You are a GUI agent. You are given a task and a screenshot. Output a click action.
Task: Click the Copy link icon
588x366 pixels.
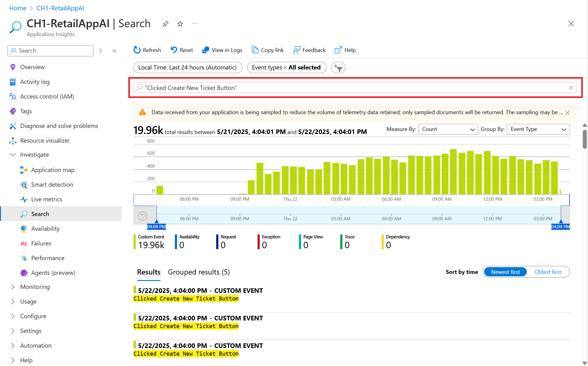click(255, 50)
